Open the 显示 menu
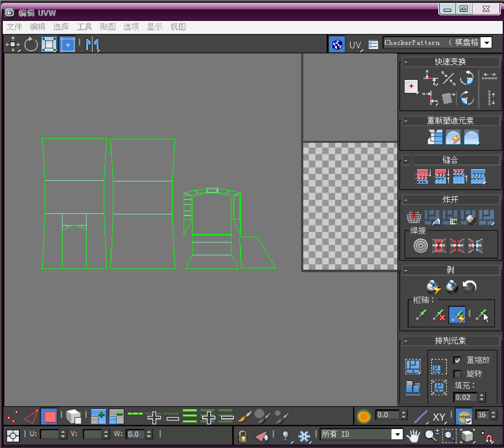This screenshot has width=504, height=448. 155,27
